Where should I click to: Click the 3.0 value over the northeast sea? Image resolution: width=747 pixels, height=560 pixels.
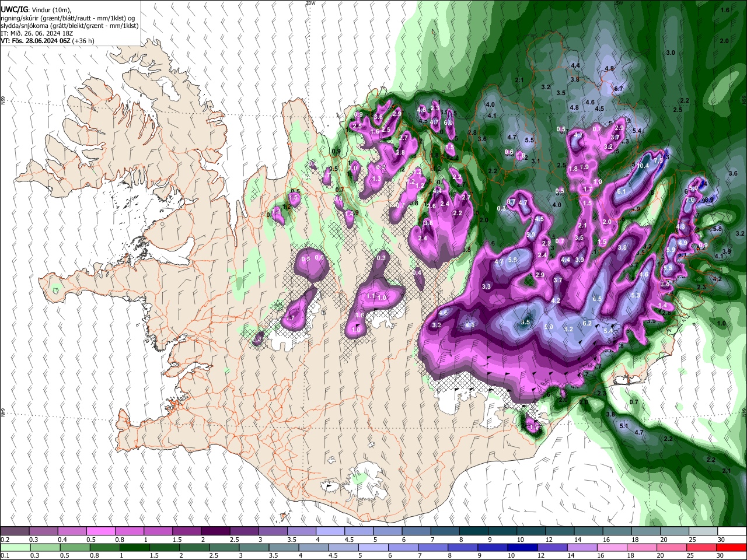click(x=671, y=52)
